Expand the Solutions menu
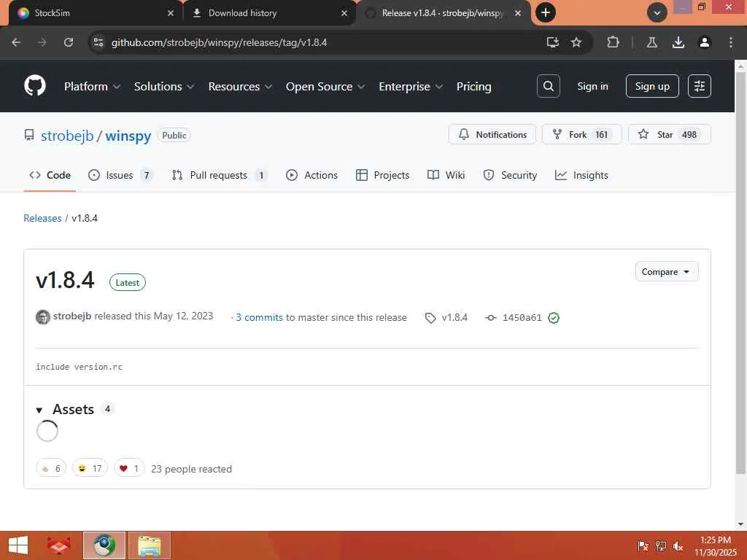747x560 pixels. 164,86
